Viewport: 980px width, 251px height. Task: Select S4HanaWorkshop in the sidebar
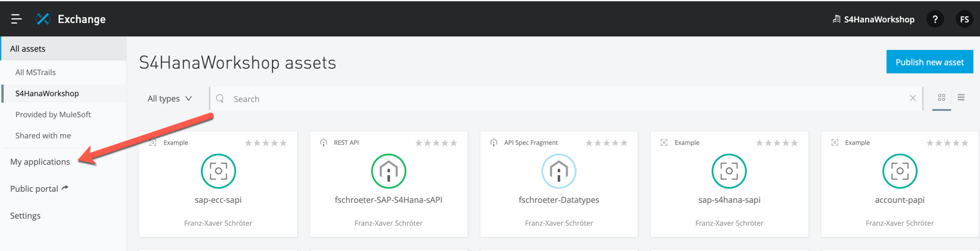pos(63,93)
